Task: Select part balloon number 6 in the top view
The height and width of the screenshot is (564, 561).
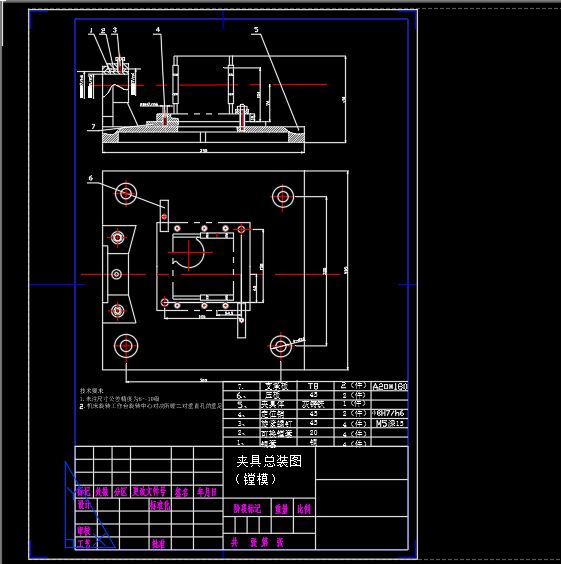Action: tap(91, 178)
